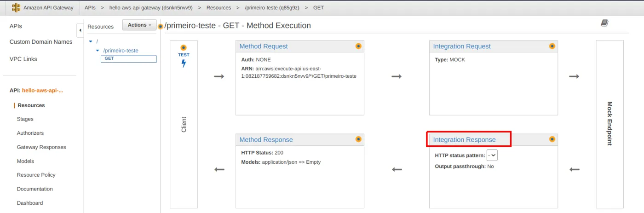Open the Integration Request link
This screenshot has width=644, height=213.
pyautogui.click(x=462, y=46)
